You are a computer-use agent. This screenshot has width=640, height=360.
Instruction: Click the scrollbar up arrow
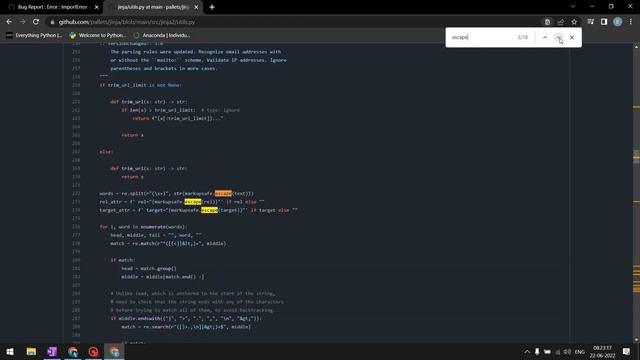tap(636, 47)
